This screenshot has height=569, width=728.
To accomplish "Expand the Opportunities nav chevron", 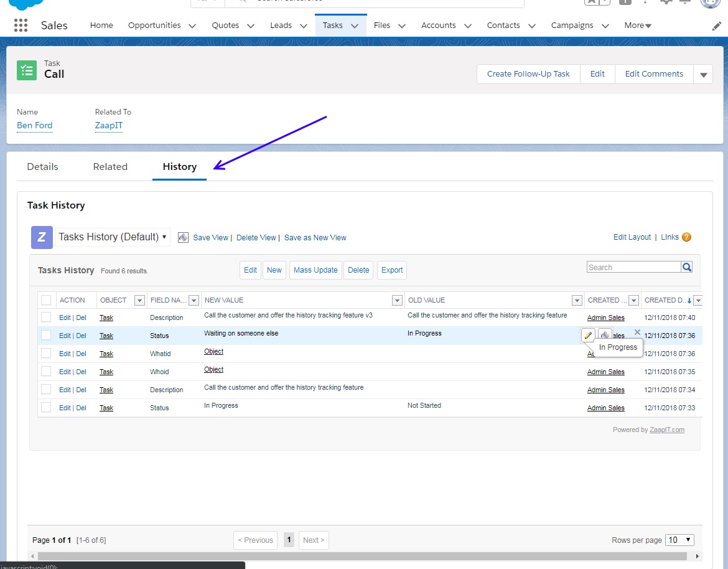I will pyautogui.click(x=192, y=26).
